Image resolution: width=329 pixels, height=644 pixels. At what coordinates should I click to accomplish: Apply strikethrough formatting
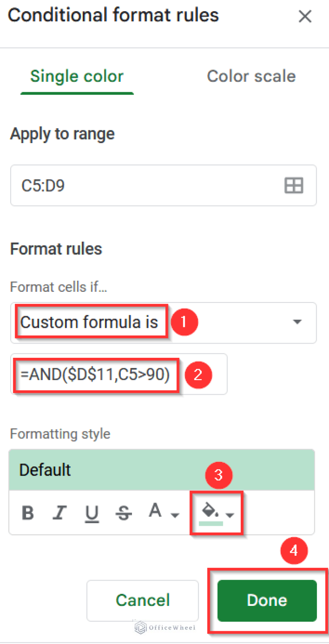[124, 510]
